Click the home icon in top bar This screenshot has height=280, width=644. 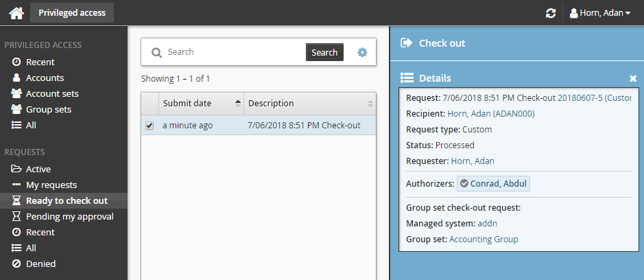[16, 13]
